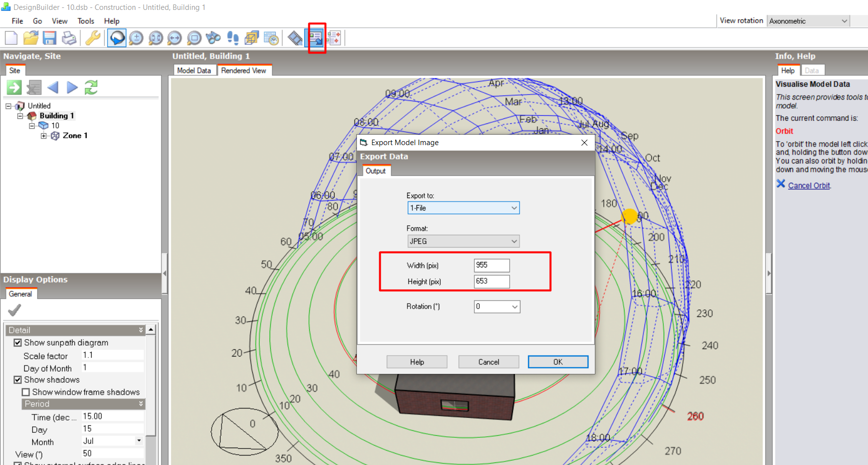Click the Cancel Orbit link
This screenshot has height=465, width=868.
809,186
